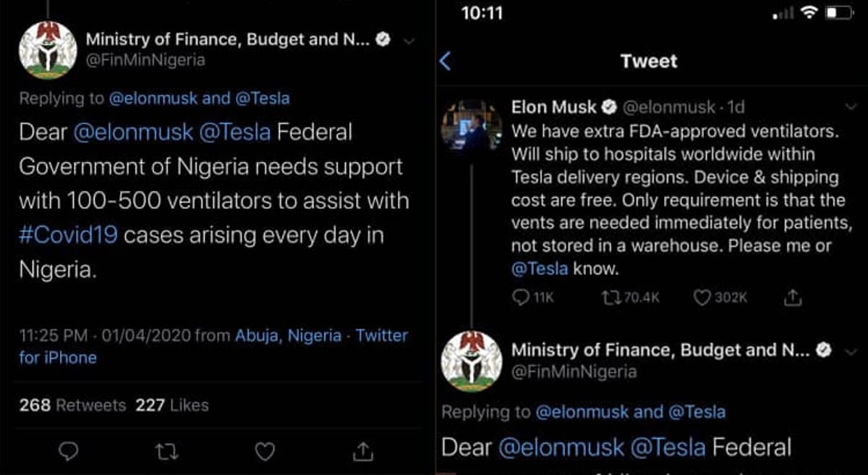This screenshot has width=868, height=475.
Task: Click the retweet icon below the Nigeria tweet
Action: click(x=166, y=450)
